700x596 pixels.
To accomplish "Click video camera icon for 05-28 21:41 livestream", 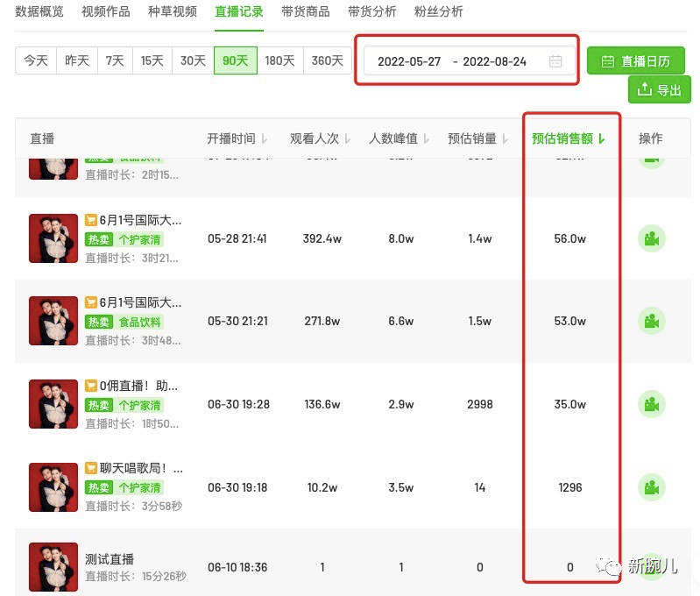I will 651,238.
